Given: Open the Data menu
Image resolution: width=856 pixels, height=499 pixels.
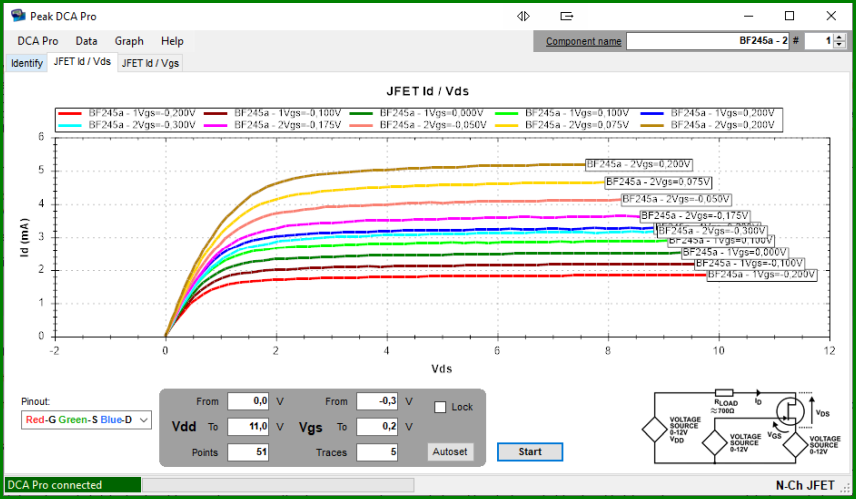Looking at the screenshot, I should coord(86,41).
